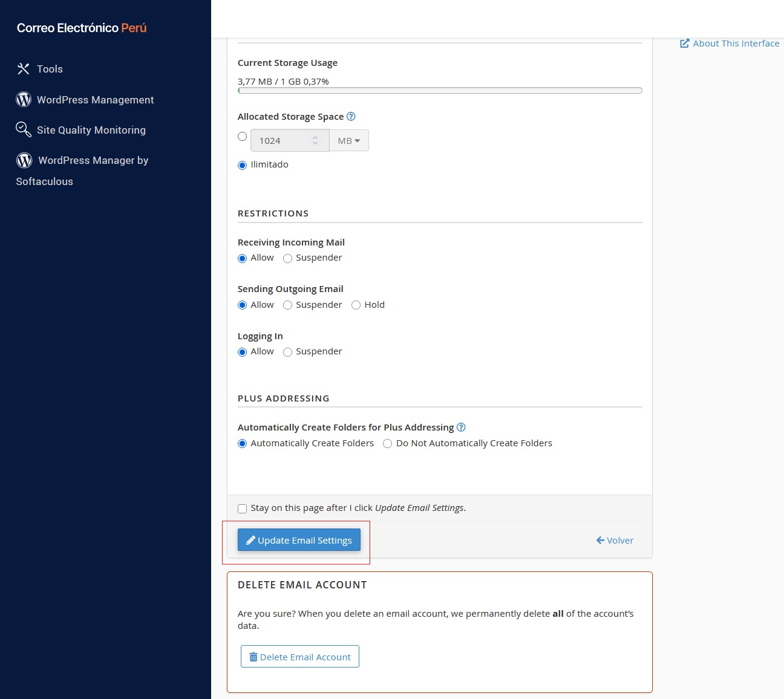This screenshot has height=699, width=784.
Task: Click the Update Email Settings button
Action: [299, 540]
